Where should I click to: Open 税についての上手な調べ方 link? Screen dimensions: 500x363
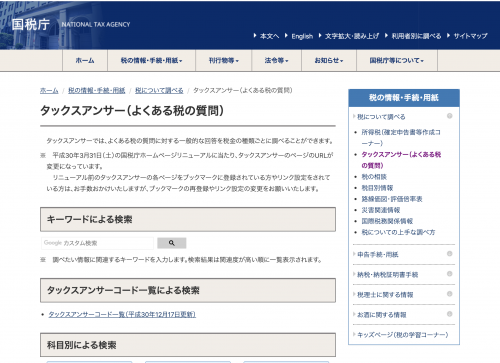[x=398, y=232]
